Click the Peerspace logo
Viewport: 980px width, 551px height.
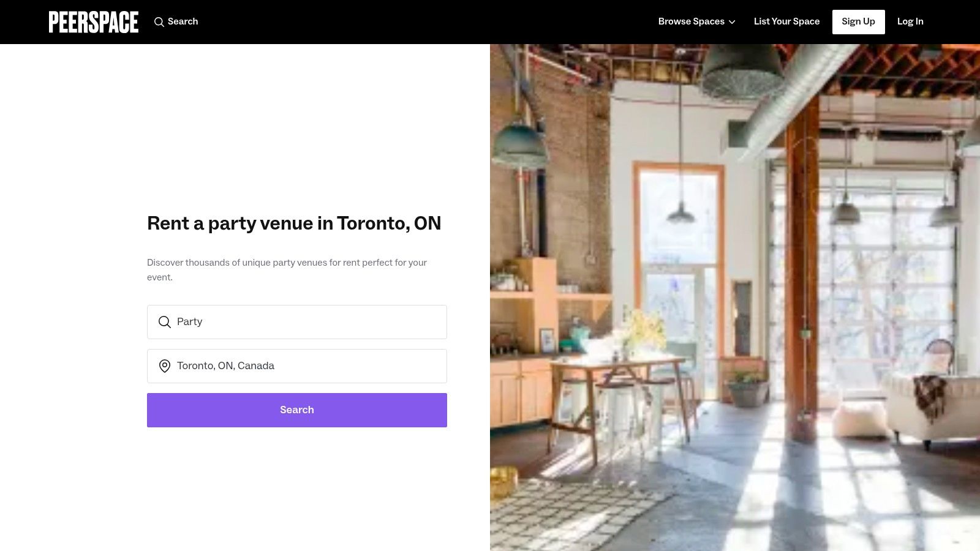click(93, 21)
